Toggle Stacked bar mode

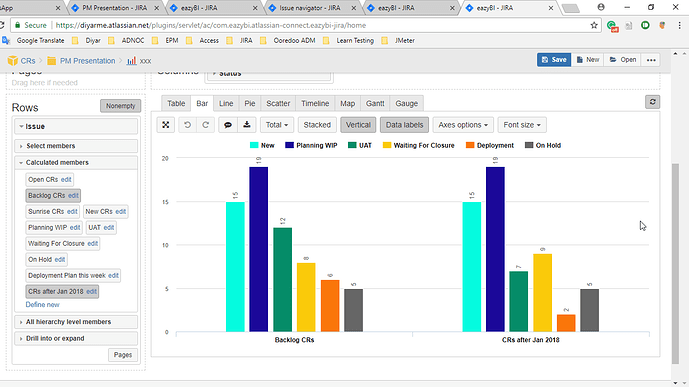(x=317, y=125)
